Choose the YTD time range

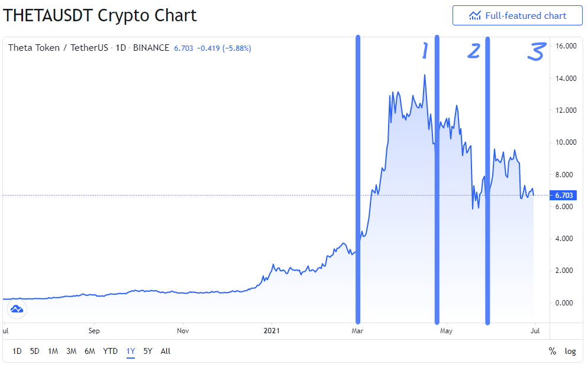110,351
